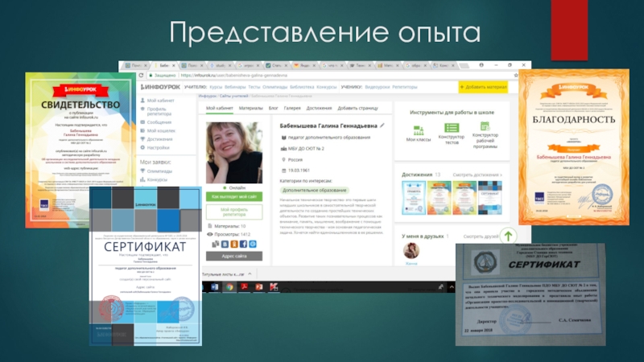644x362 pixels.
Task: Click the Адрес сайта button
Action: coord(234,256)
